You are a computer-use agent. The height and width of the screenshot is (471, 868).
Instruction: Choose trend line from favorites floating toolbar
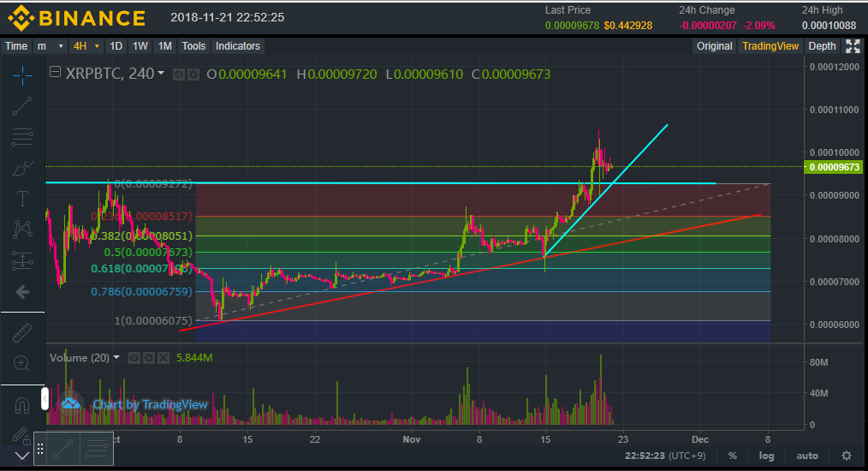click(63, 449)
